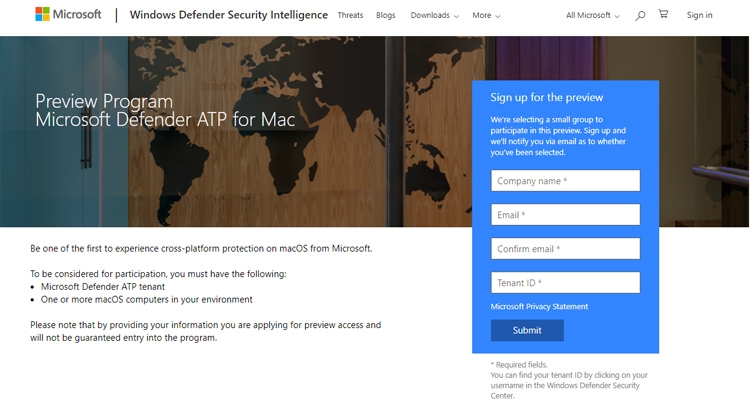Click 'One or more macOS computers' bullet
750x403 pixels.
(146, 300)
